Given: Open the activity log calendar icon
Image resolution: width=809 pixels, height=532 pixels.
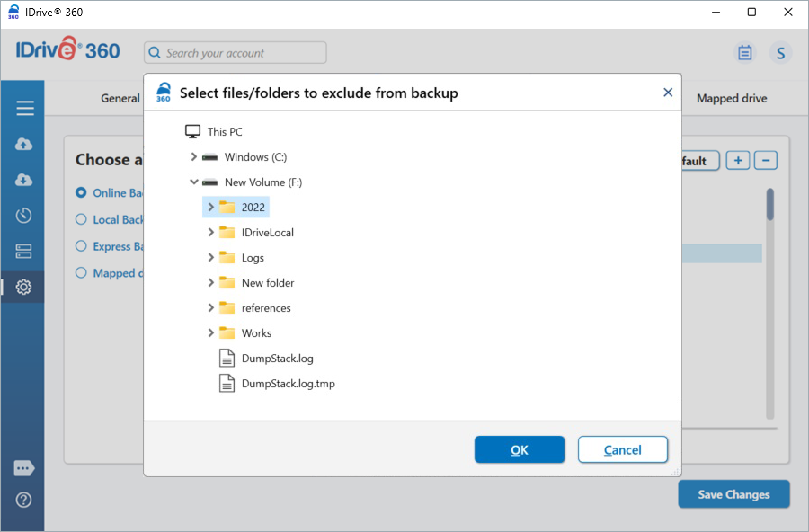Looking at the screenshot, I should pos(744,53).
